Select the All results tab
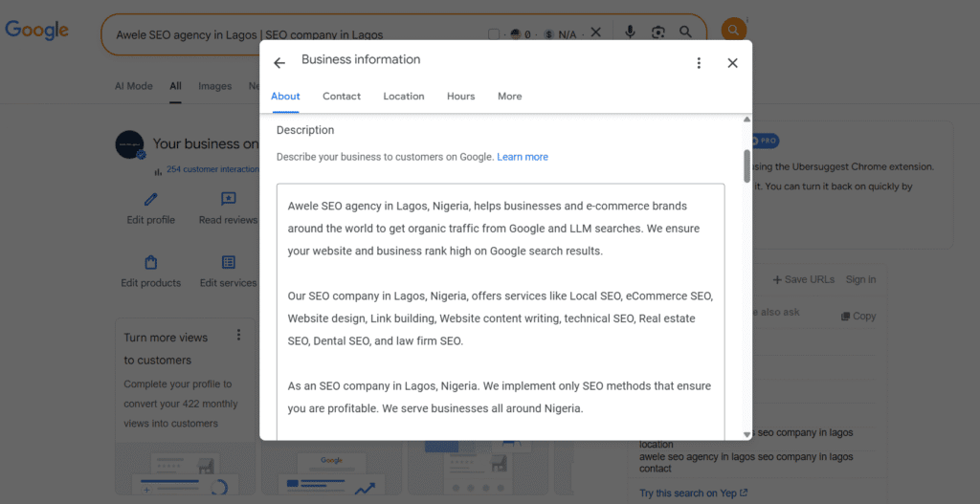 (176, 86)
